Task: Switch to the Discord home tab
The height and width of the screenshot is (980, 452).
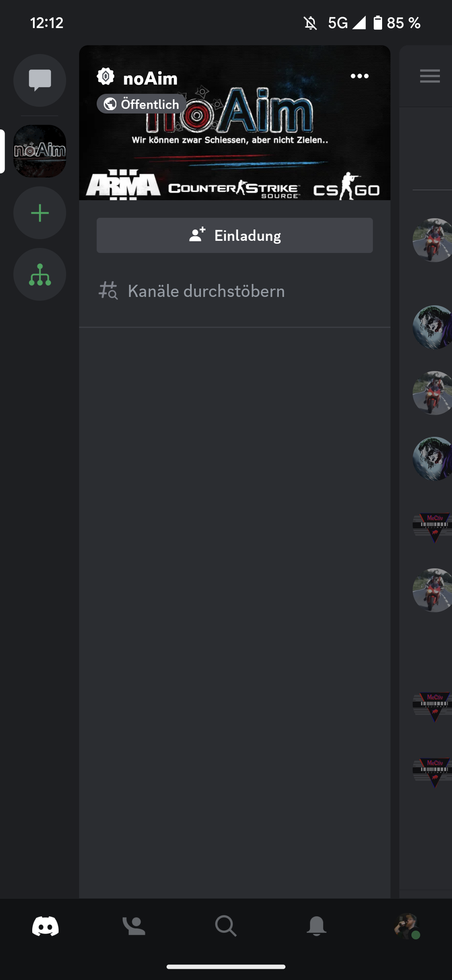Action: pos(45,926)
